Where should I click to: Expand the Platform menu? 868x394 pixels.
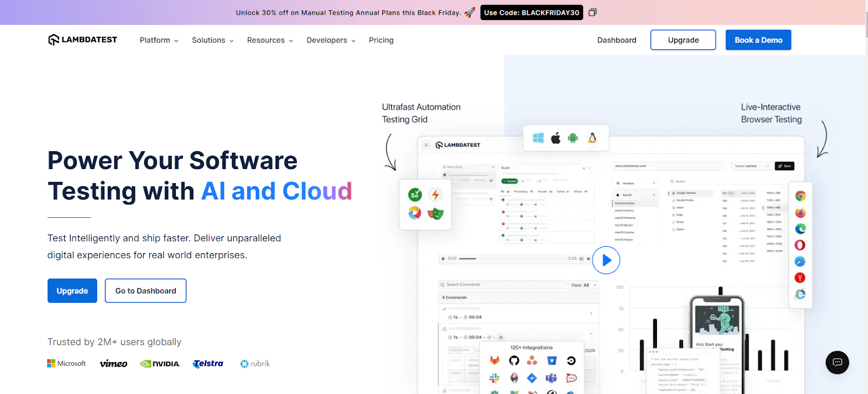point(159,40)
